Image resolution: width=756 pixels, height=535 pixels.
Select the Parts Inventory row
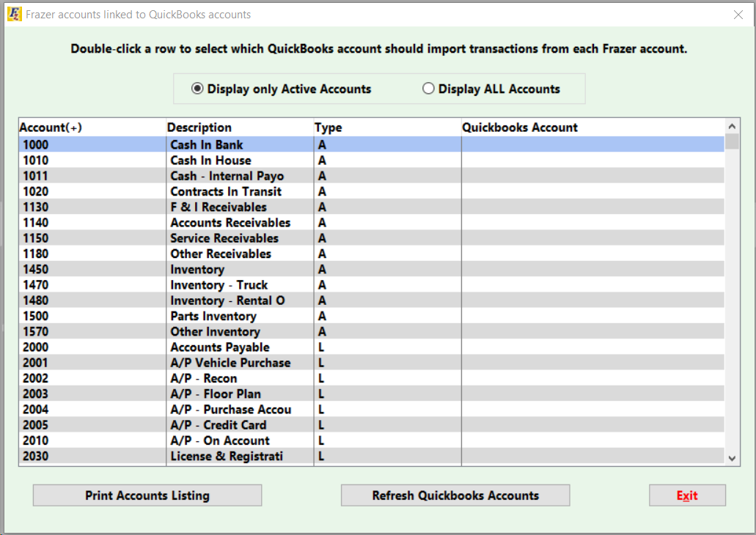point(372,316)
